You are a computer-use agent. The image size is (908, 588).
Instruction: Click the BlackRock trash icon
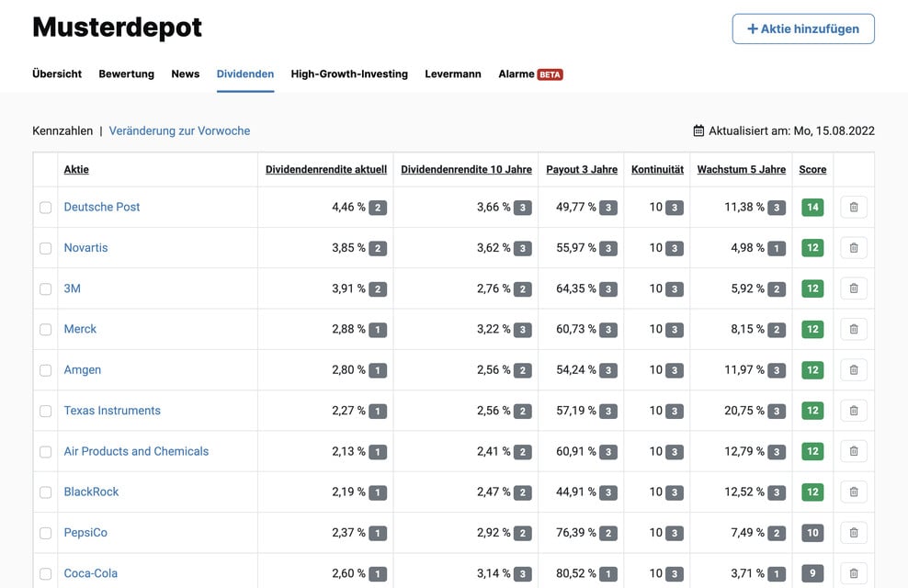pyautogui.click(x=854, y=492)
